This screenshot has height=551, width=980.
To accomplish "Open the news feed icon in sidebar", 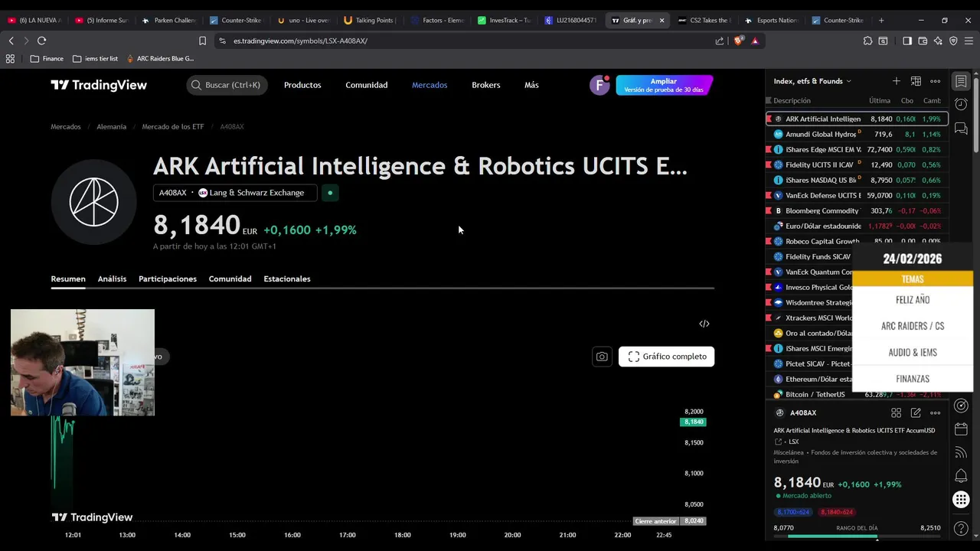I will 961,453.
